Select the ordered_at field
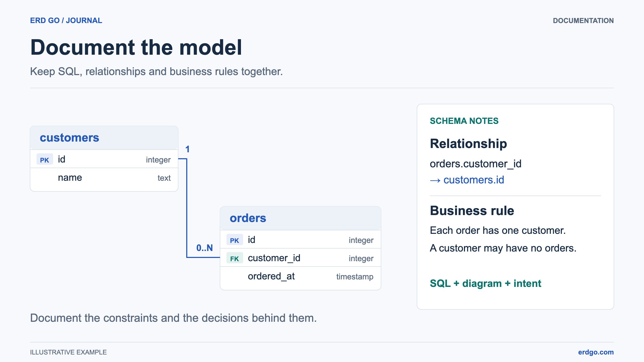This screenshot has width=644, height=362. tap(271, 276)
